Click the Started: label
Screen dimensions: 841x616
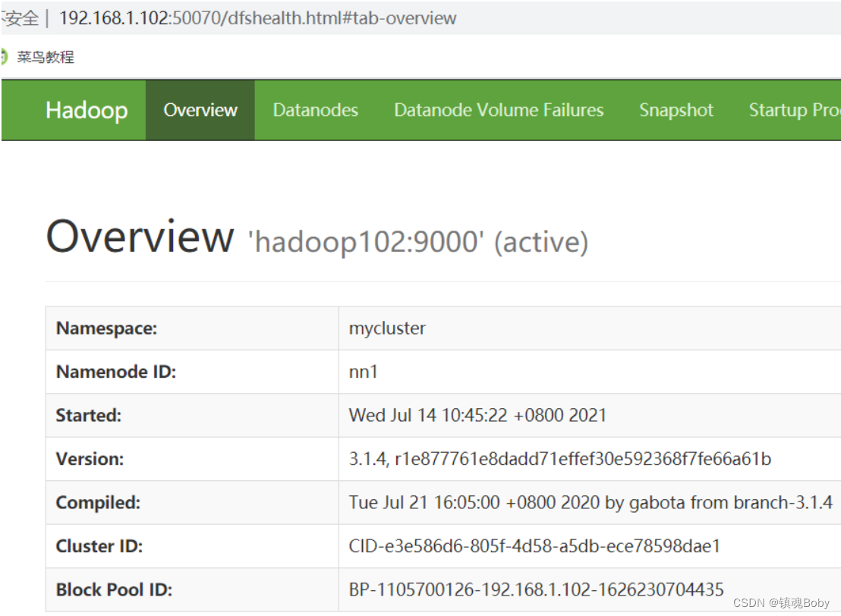pos(89,415)
